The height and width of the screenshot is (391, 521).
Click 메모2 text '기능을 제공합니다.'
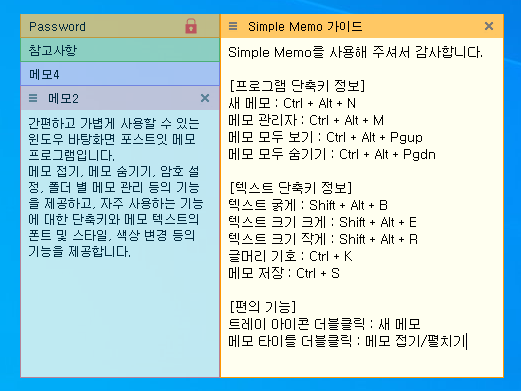pos(79,252)
